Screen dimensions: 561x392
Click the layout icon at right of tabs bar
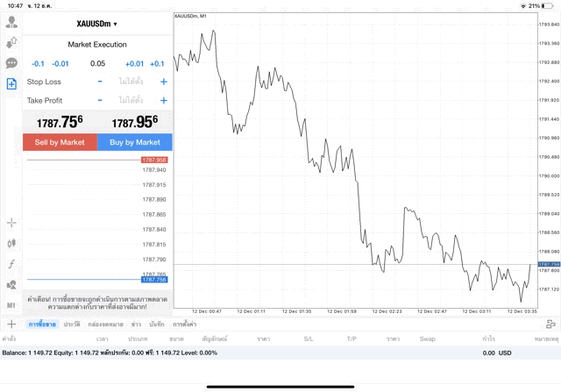(x=551, y=324)
